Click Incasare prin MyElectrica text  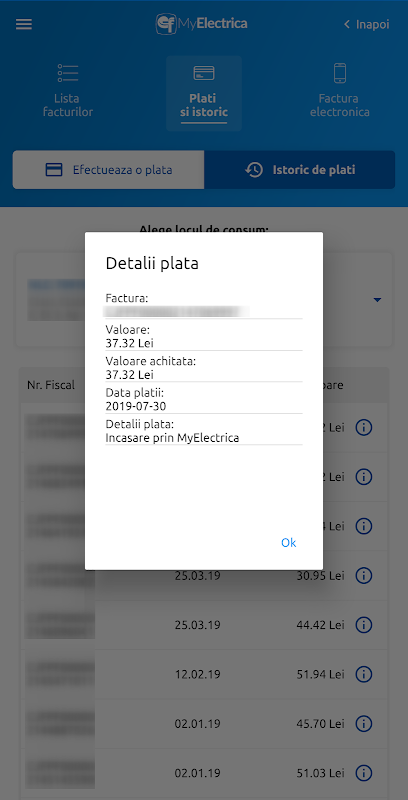[172, 438]
